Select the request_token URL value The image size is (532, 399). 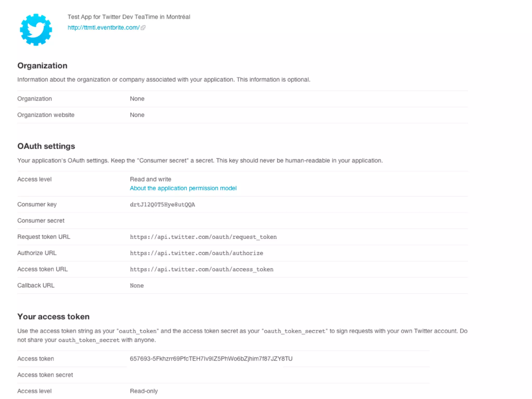click(203, 237)
